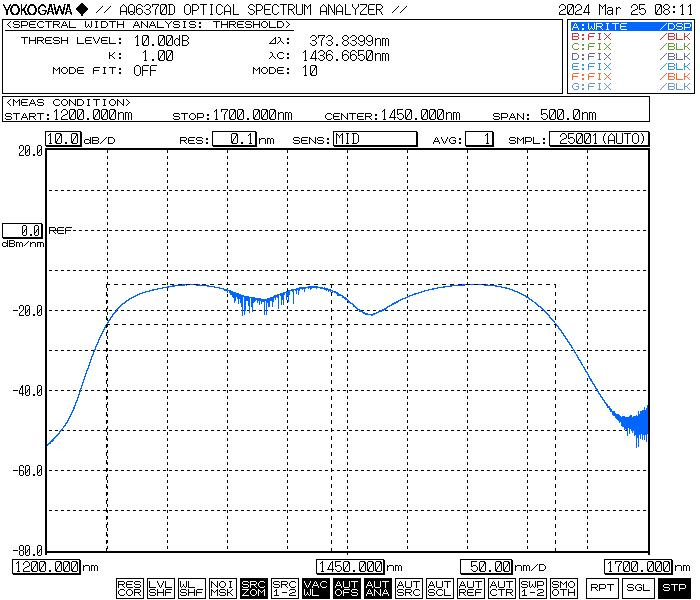
Task: Select trace A: WRITE /DSP row
Action: (x=630, y=25)
